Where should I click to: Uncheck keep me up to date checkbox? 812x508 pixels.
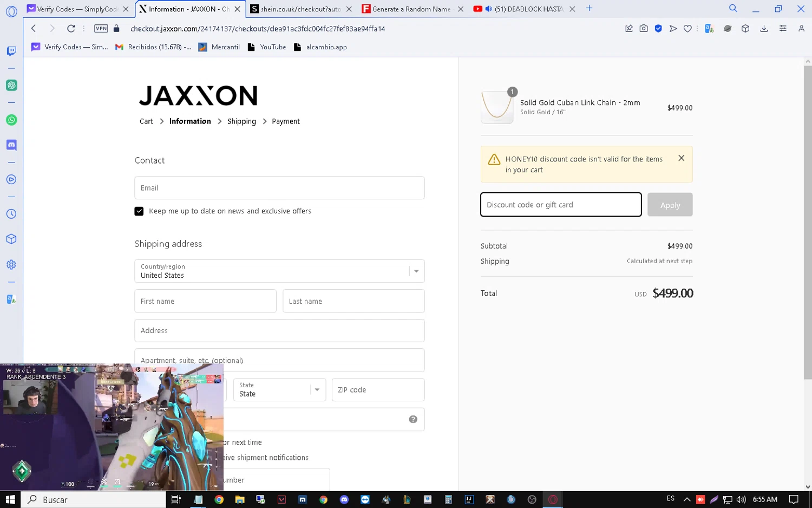tap(139, 211)
